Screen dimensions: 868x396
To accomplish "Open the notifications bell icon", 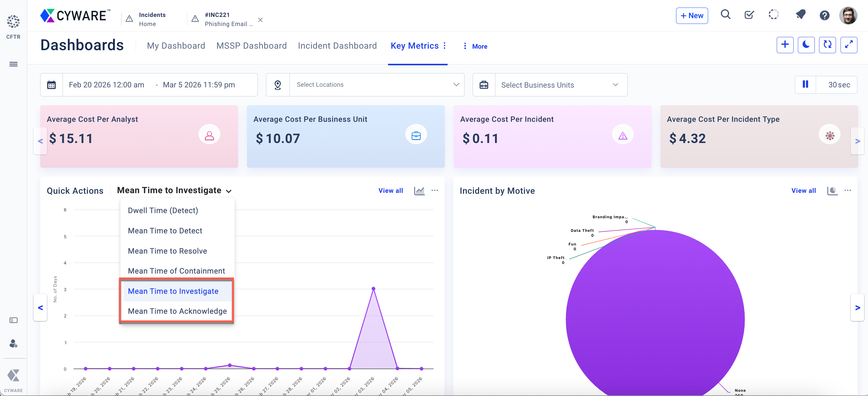I will pyautogui.click(x=800, y=15).
